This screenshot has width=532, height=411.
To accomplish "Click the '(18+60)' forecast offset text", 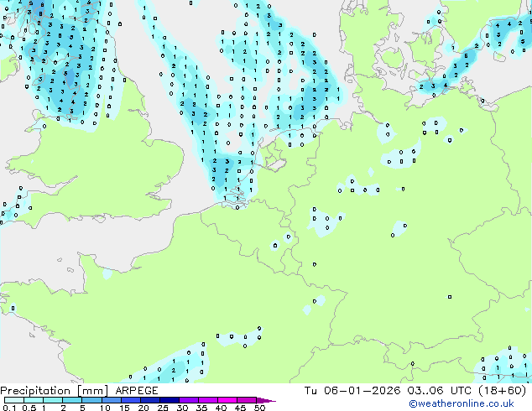I will tap(502, 391).
